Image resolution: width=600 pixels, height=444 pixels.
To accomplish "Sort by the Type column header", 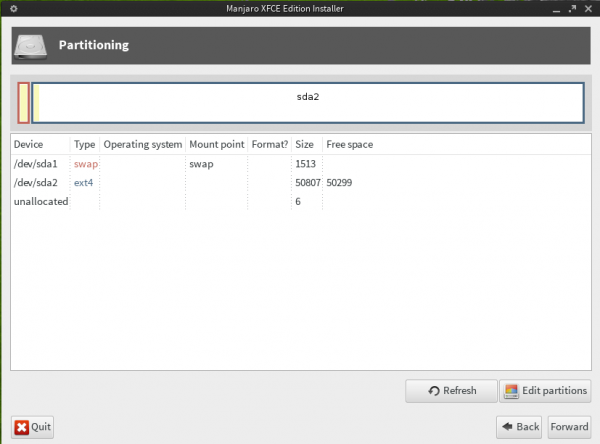I will click(85, 144).
